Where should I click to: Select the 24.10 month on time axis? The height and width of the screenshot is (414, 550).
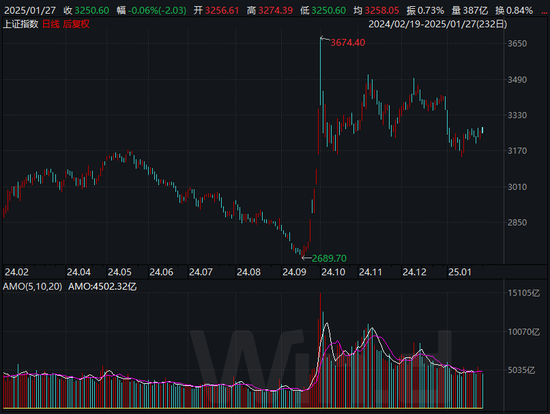tap(333, 272)
